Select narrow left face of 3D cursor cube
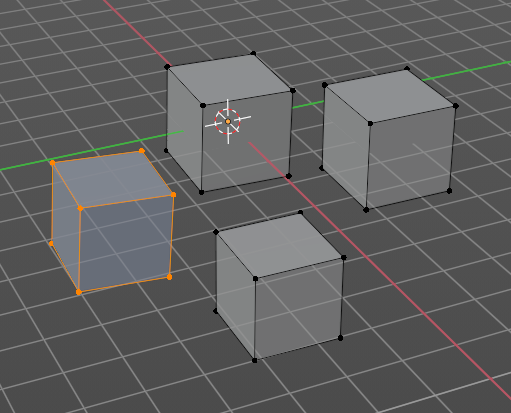511x413 pixels. tap(184, 129)
